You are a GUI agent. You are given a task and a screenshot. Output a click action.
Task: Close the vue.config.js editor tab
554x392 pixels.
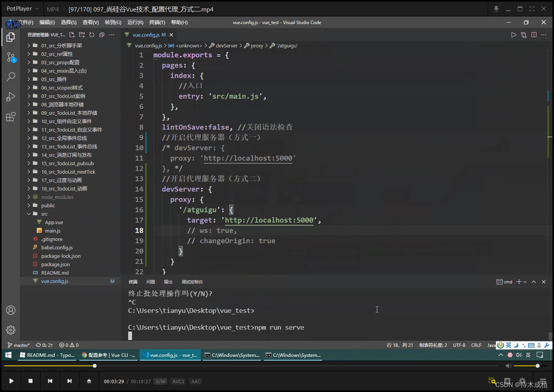click(171, 35)
